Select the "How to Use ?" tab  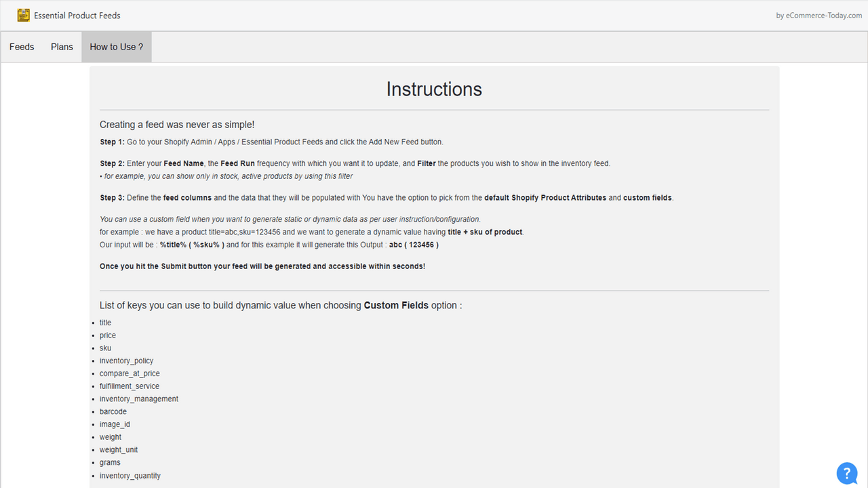point(116,47)
